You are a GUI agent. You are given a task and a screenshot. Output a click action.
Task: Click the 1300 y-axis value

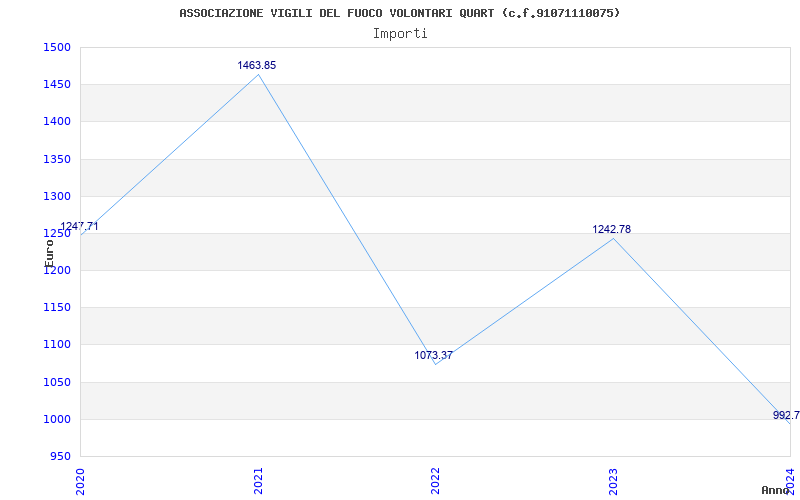56,196
